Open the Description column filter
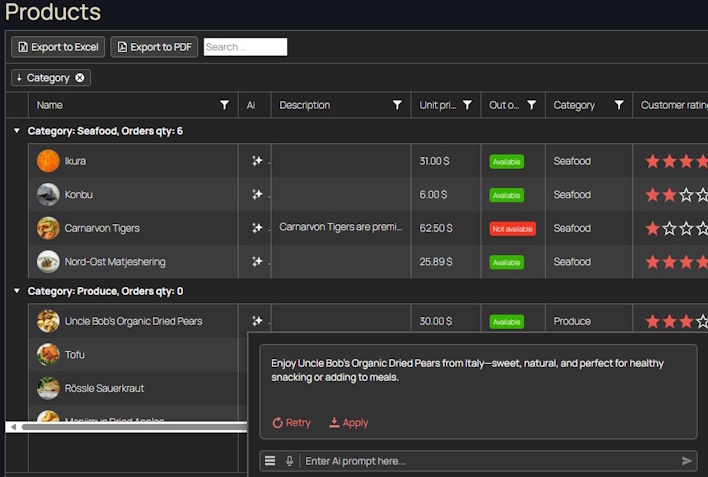 coord(397,105)
